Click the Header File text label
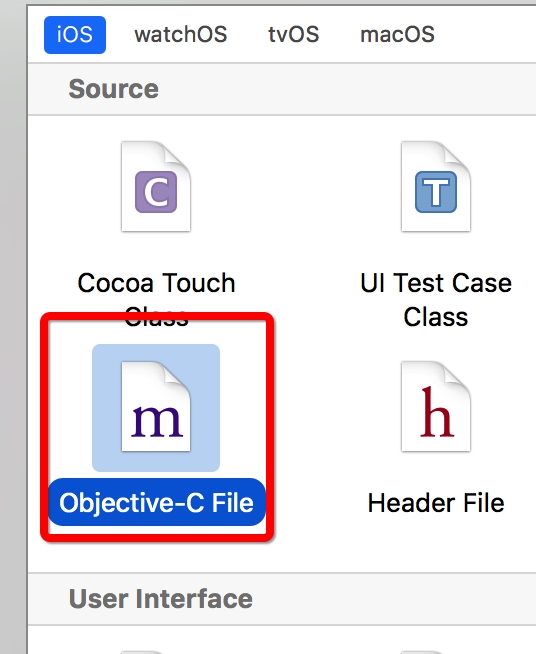Viewport: 536px width, 654px height. coord(436,503)
